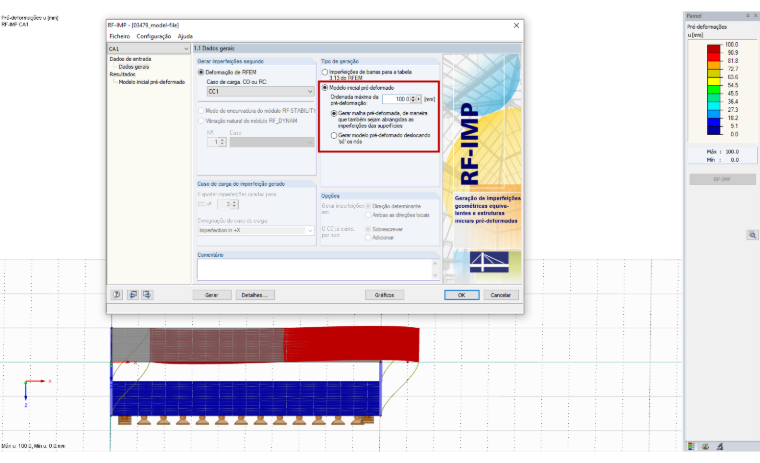Click the CC nº spinner showing 3

point(235,204)
